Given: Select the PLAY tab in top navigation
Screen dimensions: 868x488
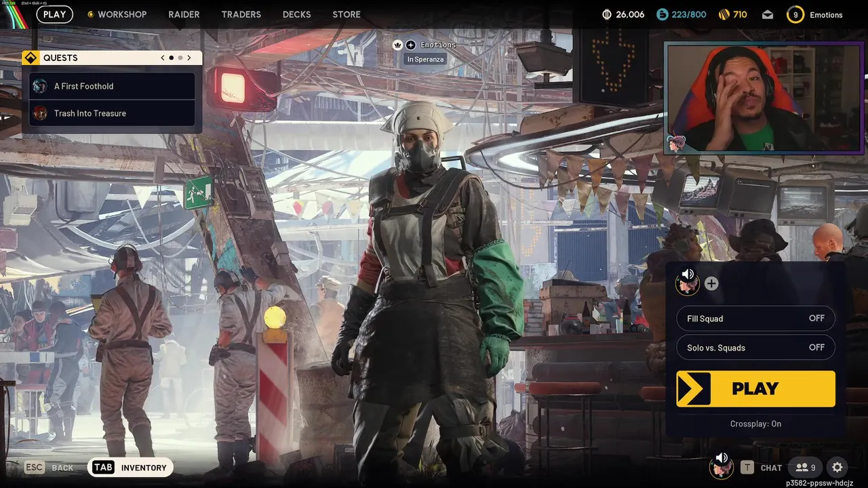Looking at the screenshot, I should pyautogui.click(x=54, y=14).
